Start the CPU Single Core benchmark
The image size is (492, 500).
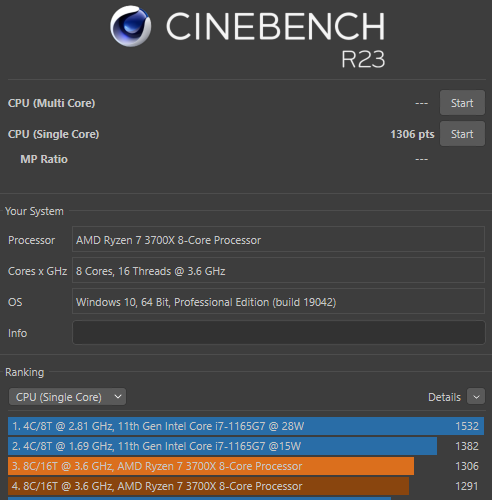[462, 134]
